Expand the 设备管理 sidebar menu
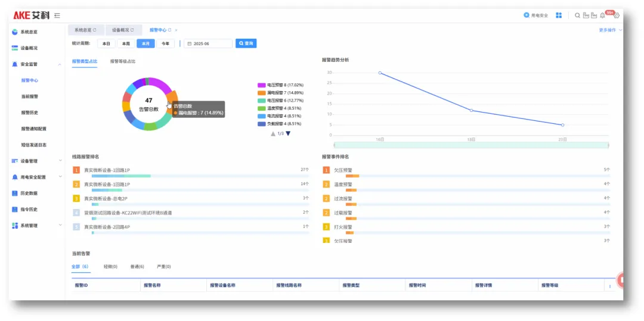This screenshot has width=644, height=321. pyautogui.click(x=60, y=161)
